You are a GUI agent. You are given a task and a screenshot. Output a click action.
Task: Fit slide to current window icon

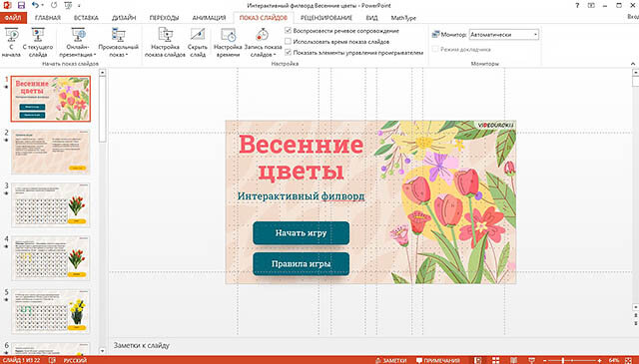[x=628, y=360]
